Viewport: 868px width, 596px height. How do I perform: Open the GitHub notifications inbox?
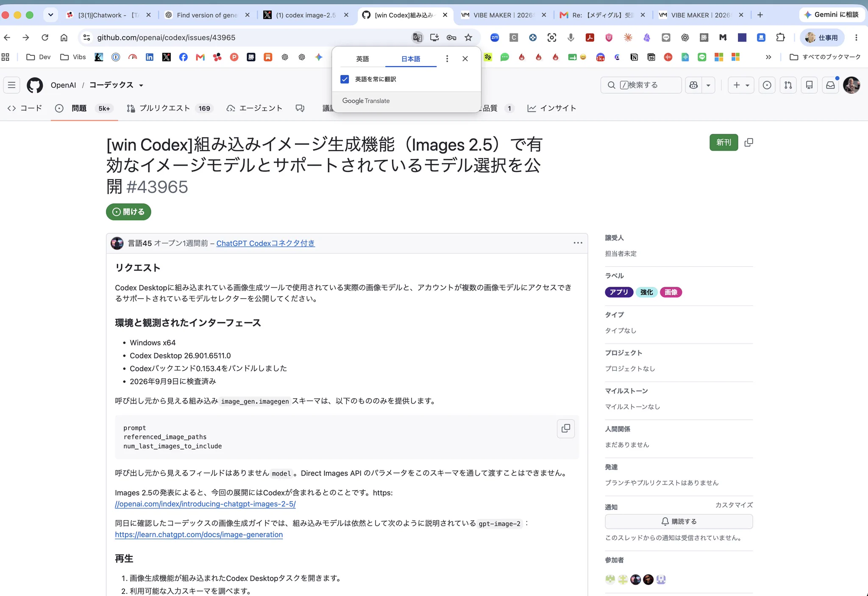click(x=830, y=85)
